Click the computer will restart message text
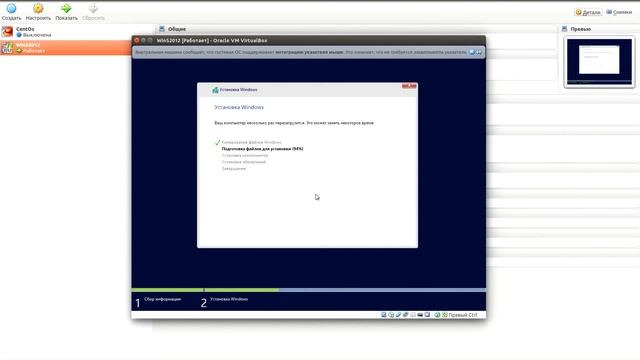The width and height of the screenshot is (640, 360). 294,123
